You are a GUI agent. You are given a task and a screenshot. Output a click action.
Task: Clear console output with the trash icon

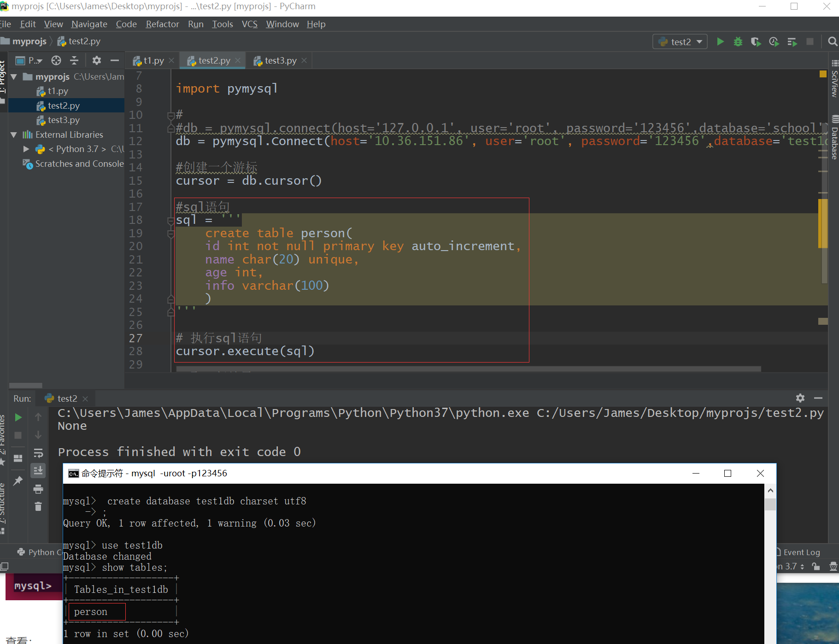pos(39,506)
